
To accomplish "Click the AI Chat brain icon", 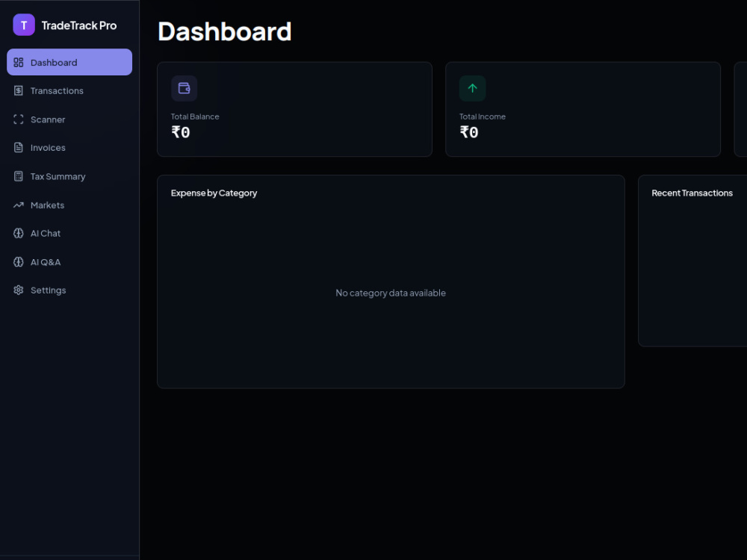I will 19,233.
